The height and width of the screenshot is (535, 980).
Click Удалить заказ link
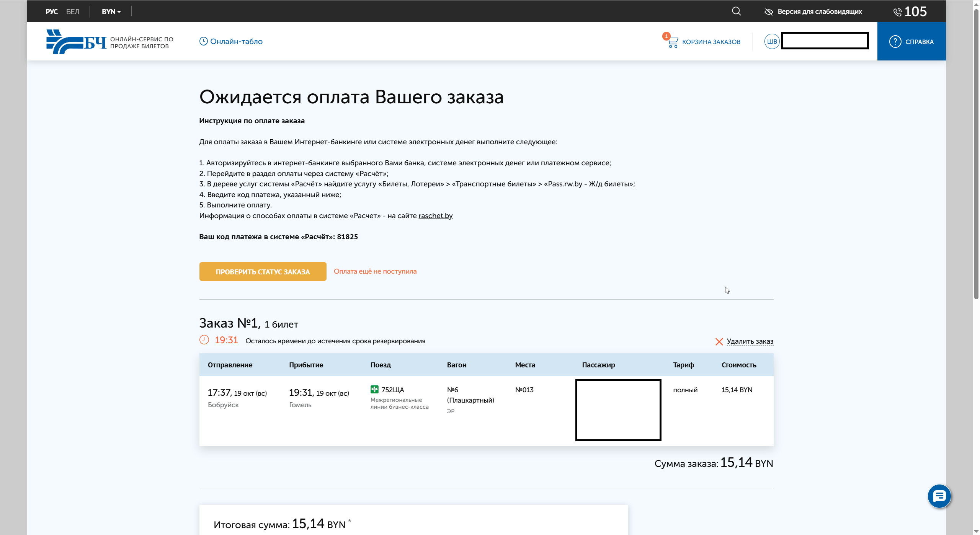click(x=750, y=341)
